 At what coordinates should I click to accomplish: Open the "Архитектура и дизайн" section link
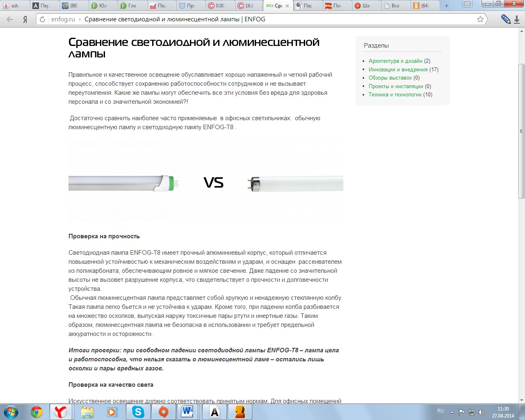[395, 61]
